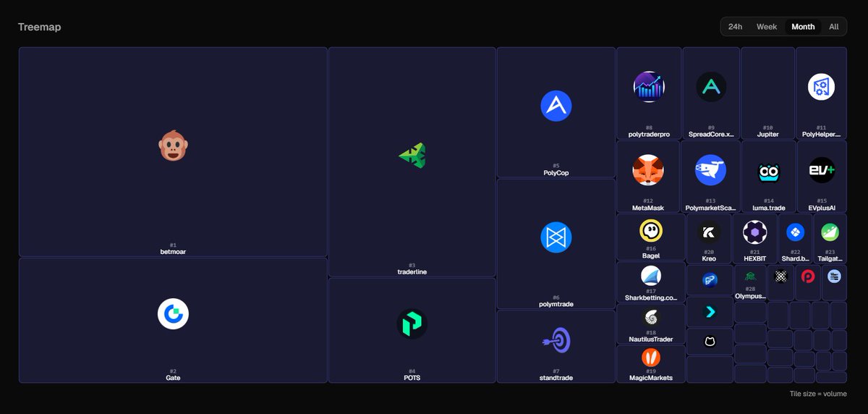The image size is (868, 414).
Task: Click the luma.trade eyes icon
Action: coord(768,172)
